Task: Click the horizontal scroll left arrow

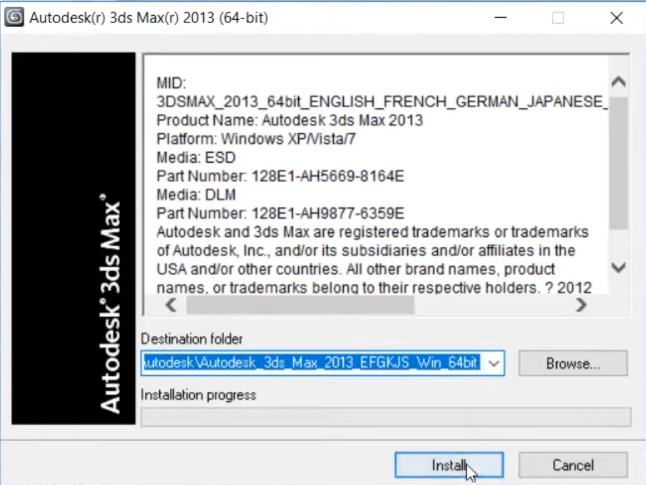Action: coord(170,305)
